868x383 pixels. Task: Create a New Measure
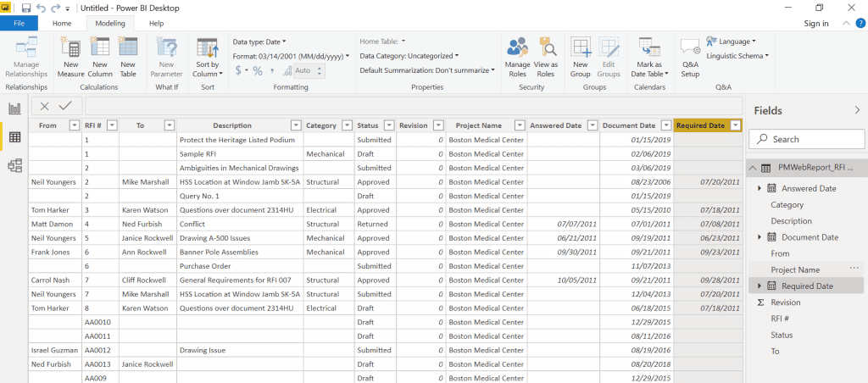click(71, 58)
